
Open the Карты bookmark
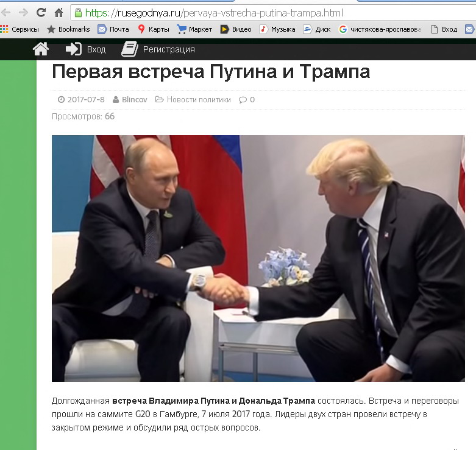154,29
